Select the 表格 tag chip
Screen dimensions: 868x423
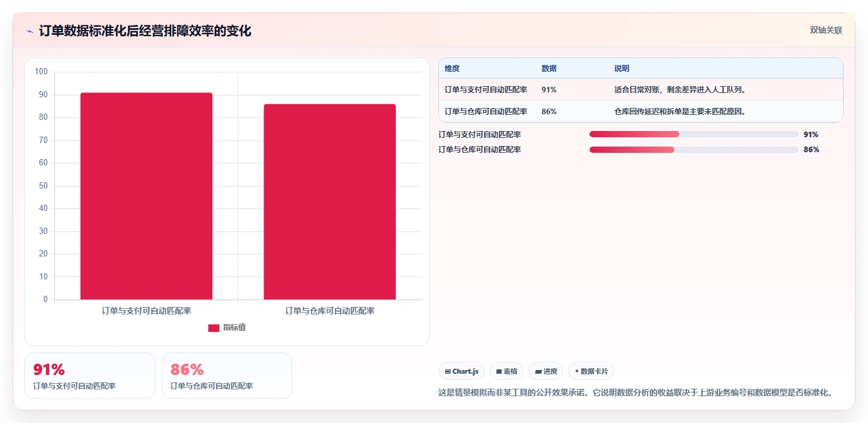pos(506,371)
